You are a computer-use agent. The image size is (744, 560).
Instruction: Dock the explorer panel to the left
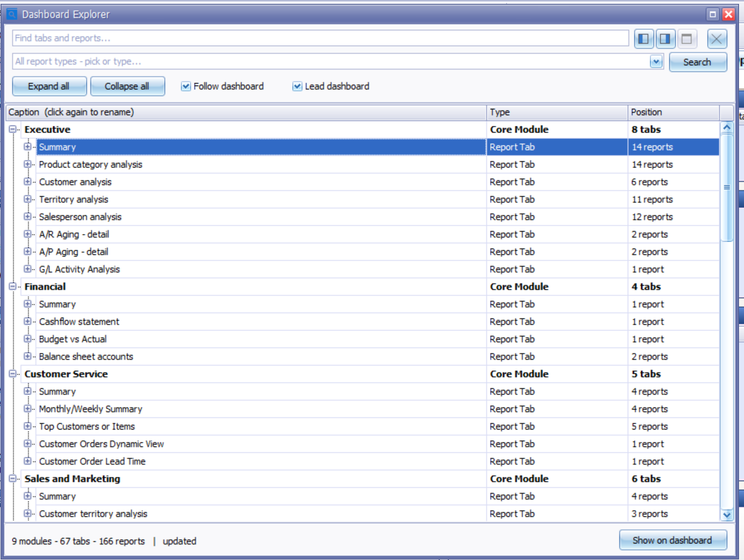click(x=644, y=38)
